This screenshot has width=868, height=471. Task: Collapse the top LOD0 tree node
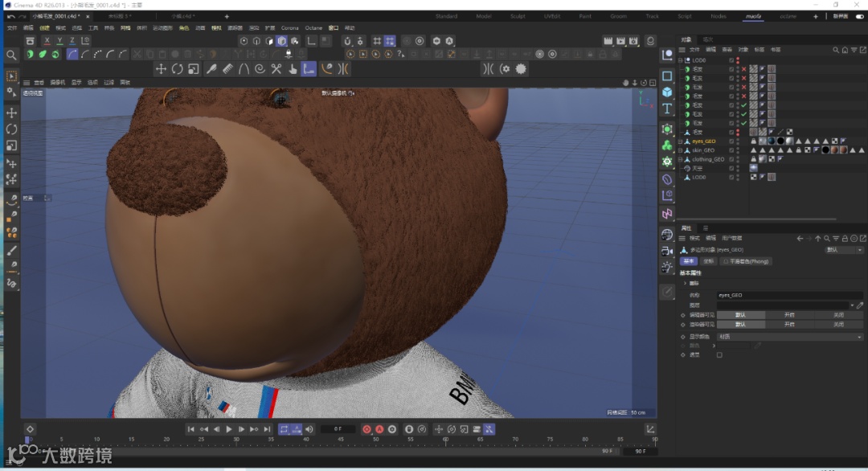point(681,60)
